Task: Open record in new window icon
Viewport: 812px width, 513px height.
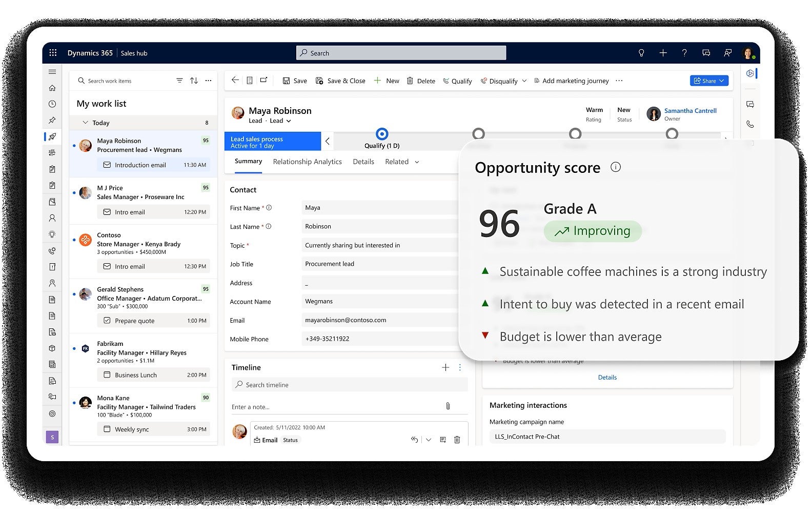Action: pyautogui.click(x=264, y=80)
